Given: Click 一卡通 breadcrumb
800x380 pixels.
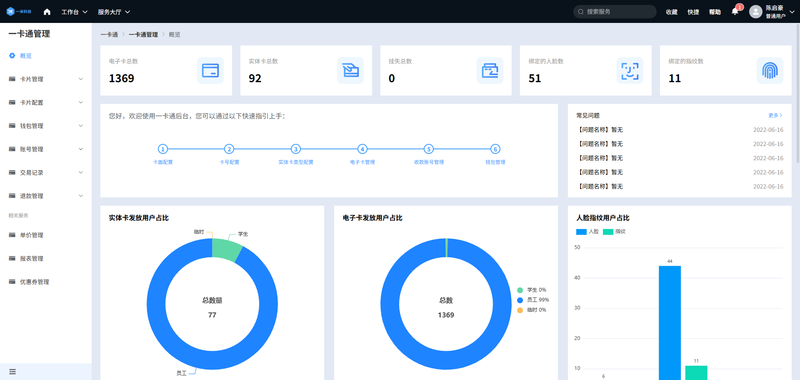Looking at the screenshot, I should [x=109, y=35].
